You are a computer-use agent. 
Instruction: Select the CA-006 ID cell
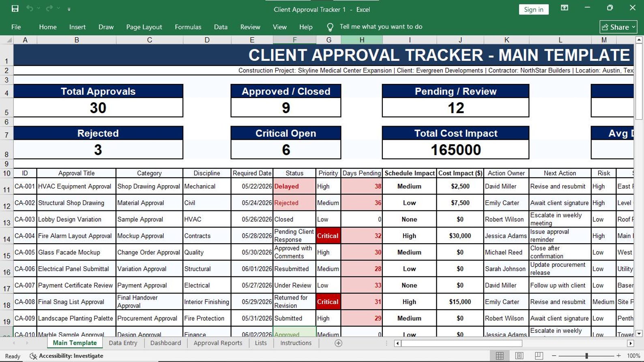click(x=25, y=269)
